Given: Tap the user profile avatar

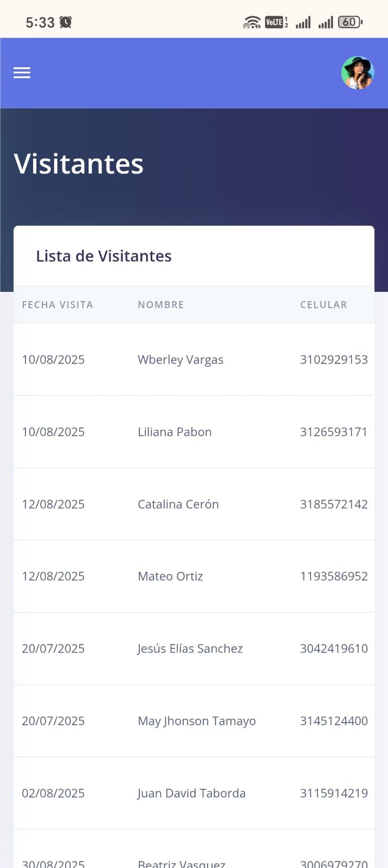Looking at the screenshot, I should coord(358,73).
